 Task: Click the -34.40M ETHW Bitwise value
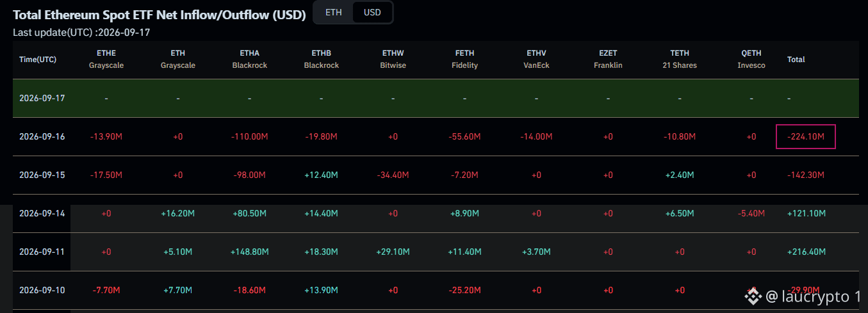(x=393, y=175)
